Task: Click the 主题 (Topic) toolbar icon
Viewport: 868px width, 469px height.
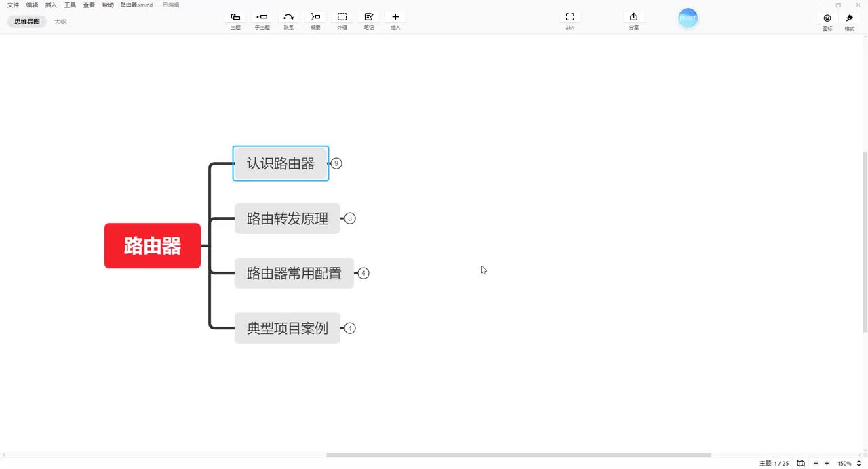Action: (235, 17)
